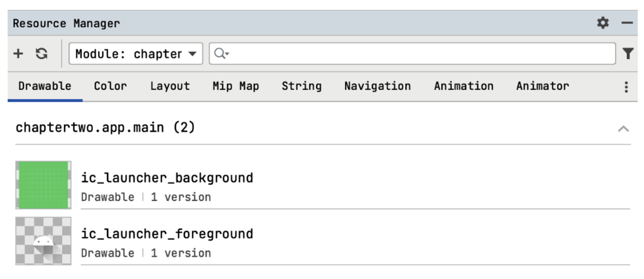
Task: Focus the resource search field
Action: click(x=418, y=54)
